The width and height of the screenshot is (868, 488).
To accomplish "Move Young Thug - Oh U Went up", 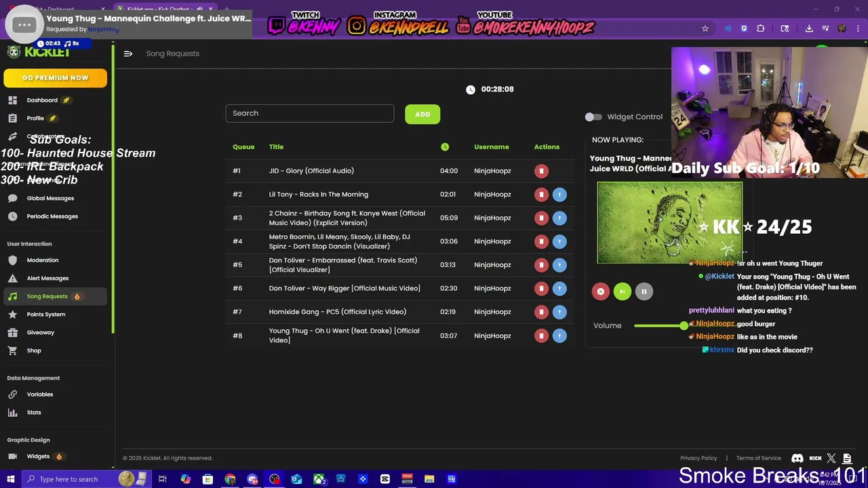I will pyautogui.click(x=559, y=335).
